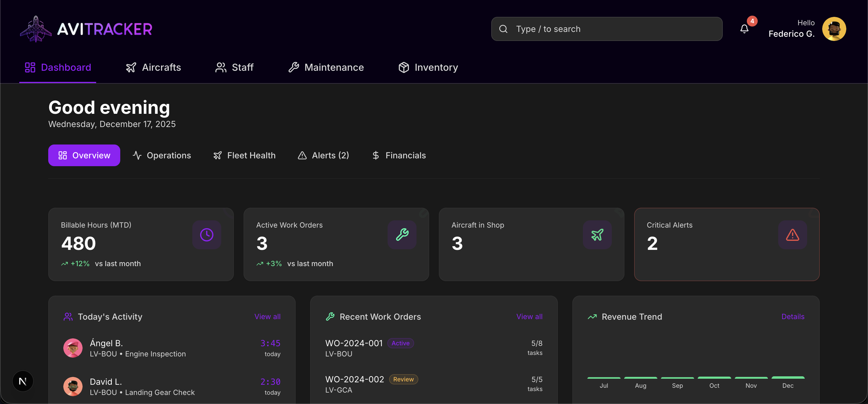Click the clock icon on Billable Hours card
The width and height of the screenshot is (868, 404).
(x=206, y=235)
